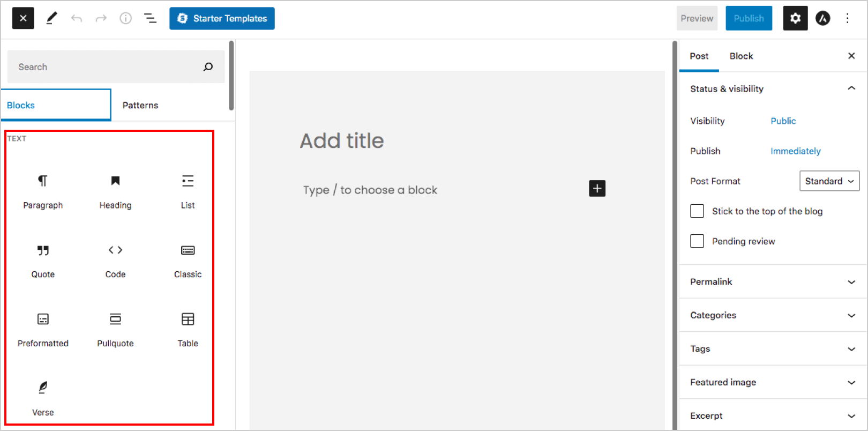
Task: Insert a Verse block
Action: pyautogui.click(x=43, y=398)
